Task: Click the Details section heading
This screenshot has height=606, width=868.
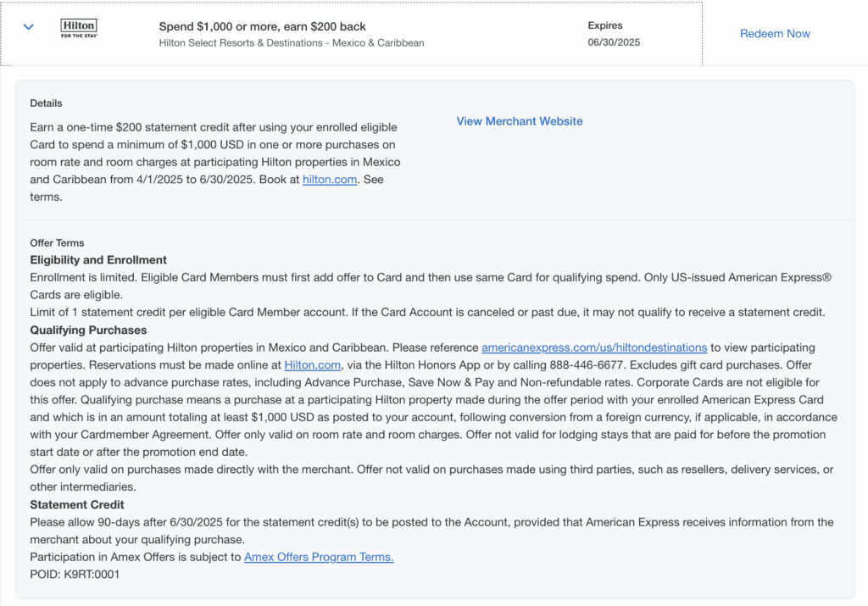Action: click(46, 103)
